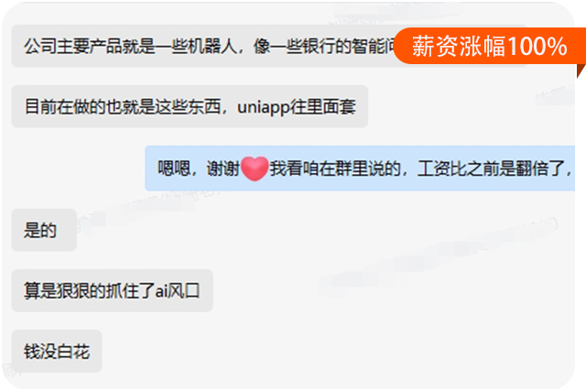
Task: Select the blue outgoing message bubble
Action: click(360, 169)
